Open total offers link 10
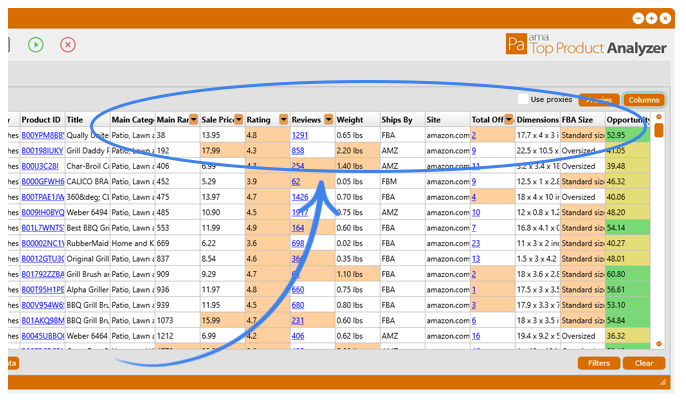This screenshot has height=402, width=686. pyautogui.click(x=476, y=213)
